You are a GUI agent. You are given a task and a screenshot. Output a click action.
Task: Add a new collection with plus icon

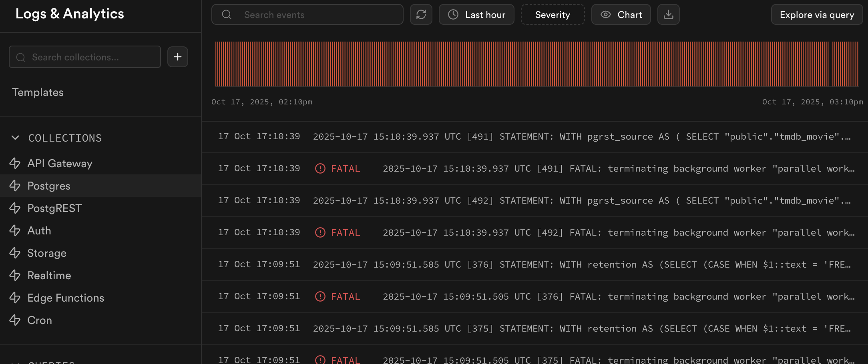[178, 57]
